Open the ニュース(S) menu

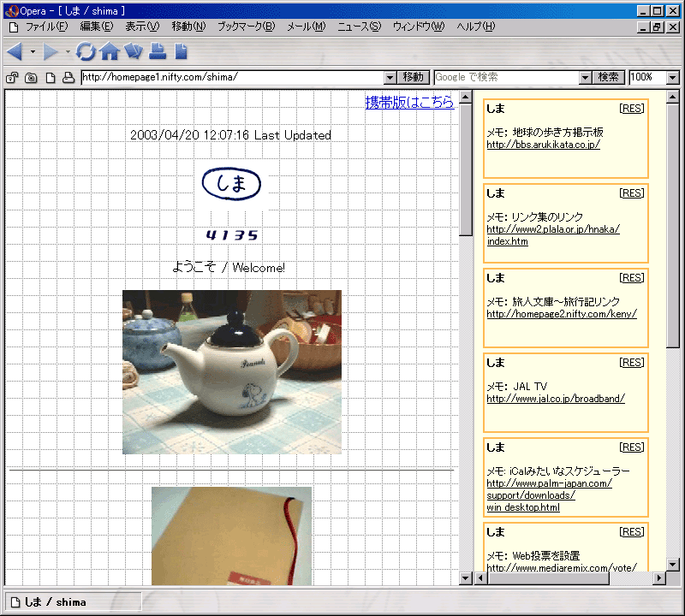point(359,27)
